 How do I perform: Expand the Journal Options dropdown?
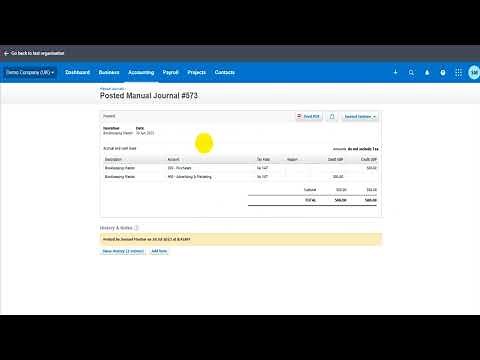[360, 116]
